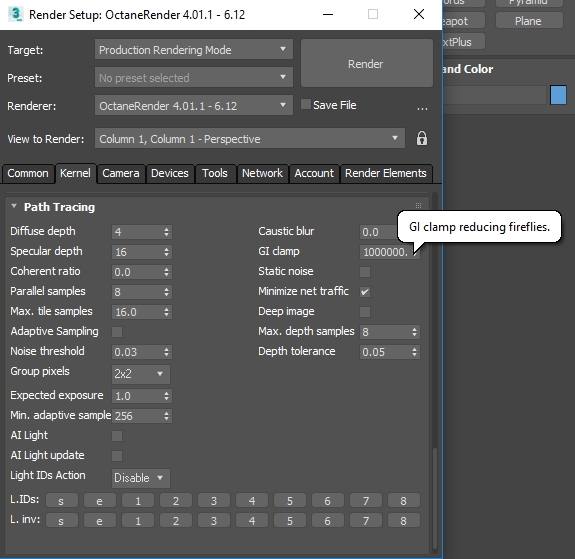Open the Target rendering mode dropdown

point(194,50)
